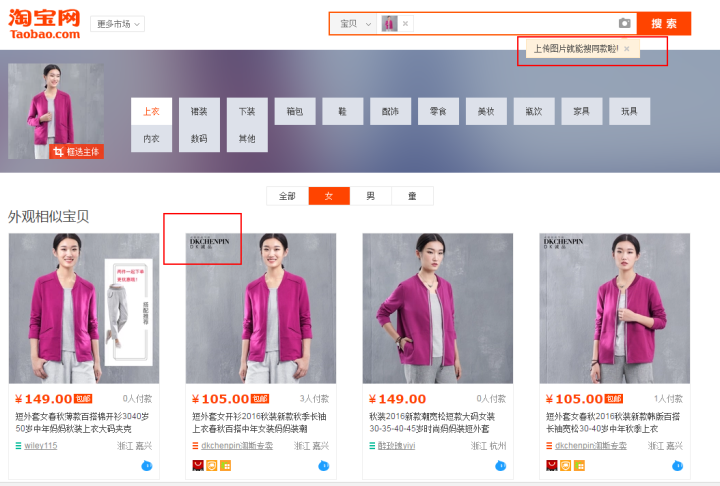720x486 pixels.
Task: Remove the uploaded image thumbnail from search
Action: (x=406, y=23)
